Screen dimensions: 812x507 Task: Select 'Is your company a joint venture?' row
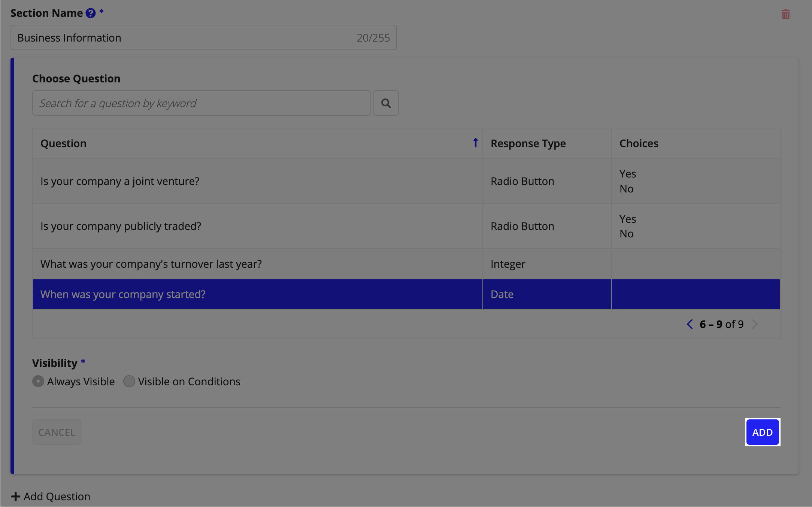point(406,181)
